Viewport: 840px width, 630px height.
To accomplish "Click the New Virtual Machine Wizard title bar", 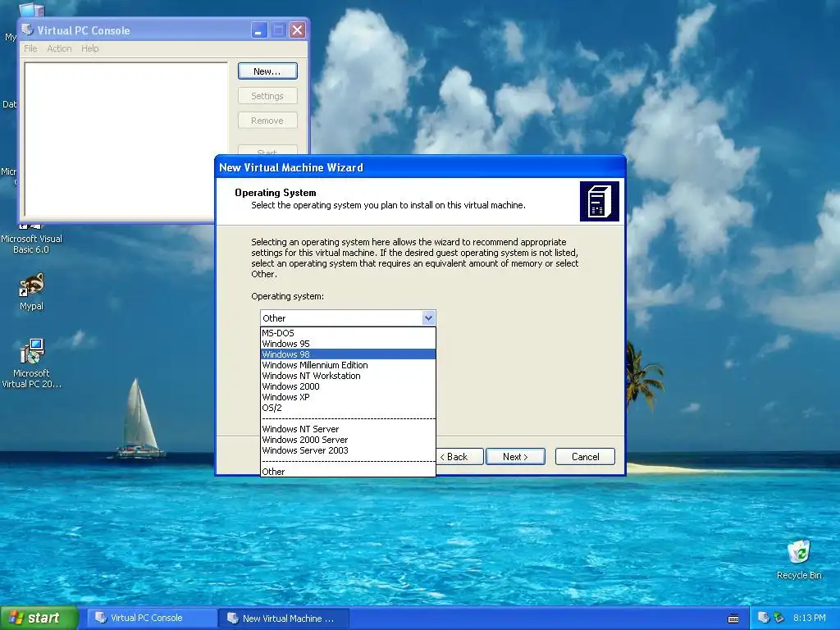I will (420, 167).
